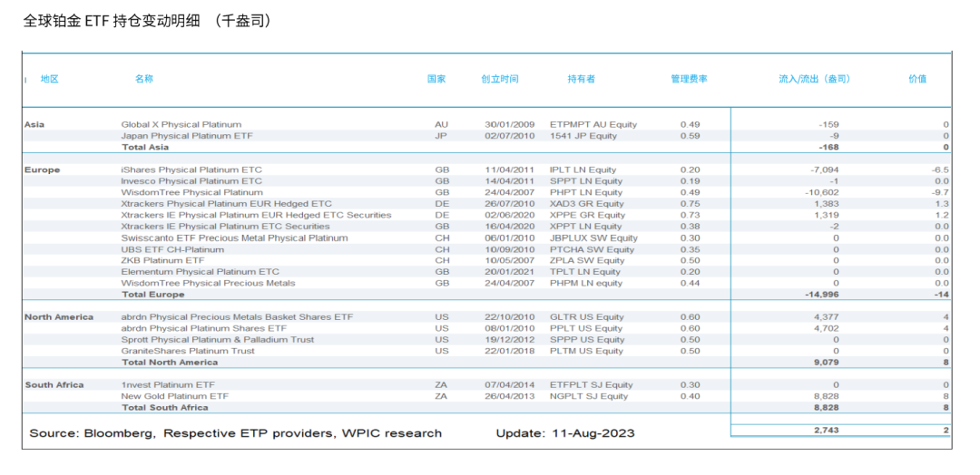980x475 pixels.
Task: Click Global X Physical Platinum row name
Action: coord(181,124)
